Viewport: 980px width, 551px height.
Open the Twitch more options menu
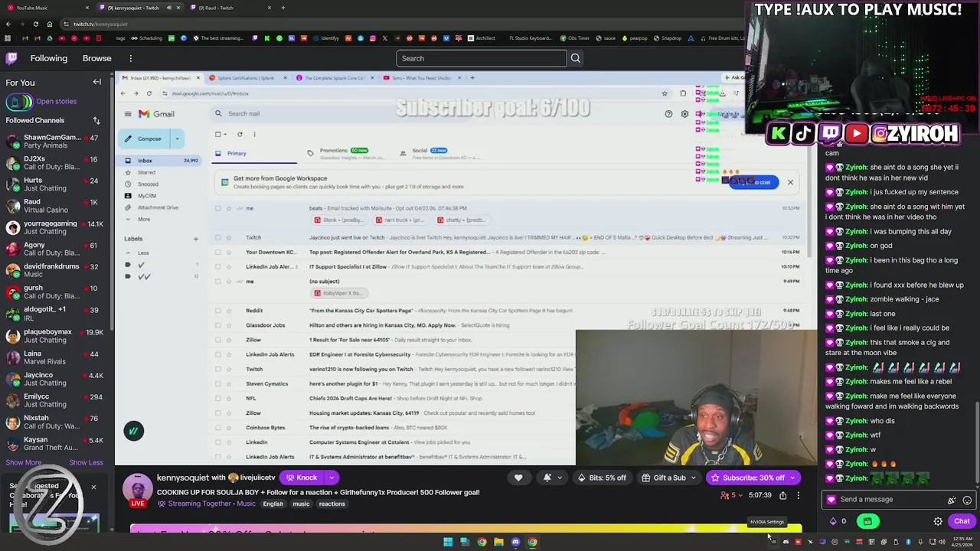pos(130,58)
